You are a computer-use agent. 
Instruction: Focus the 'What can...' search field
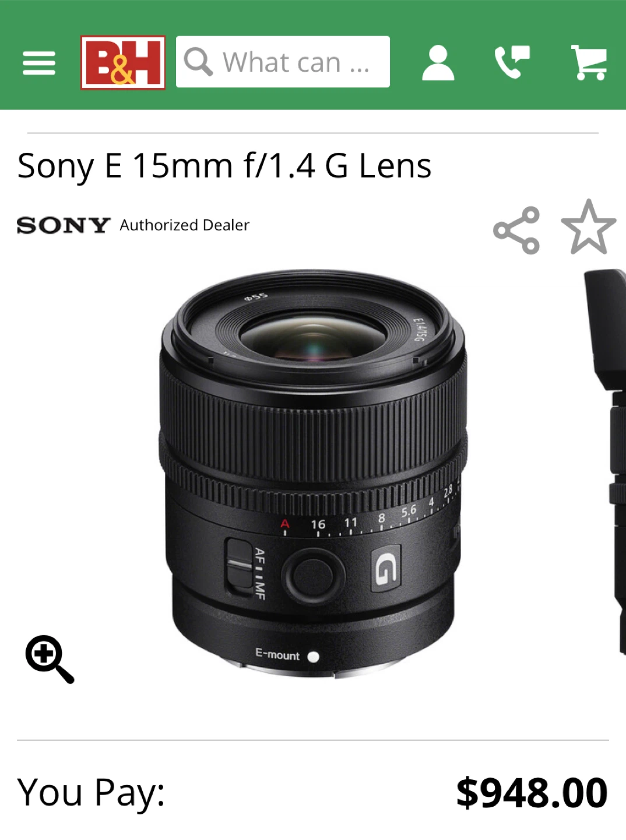pyautogui.click(x=283, y=62)
